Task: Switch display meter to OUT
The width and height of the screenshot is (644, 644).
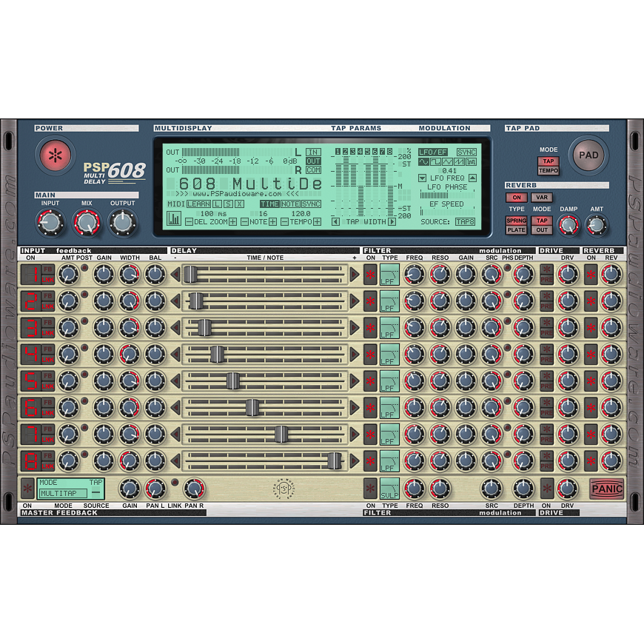Action: [313, 161]
